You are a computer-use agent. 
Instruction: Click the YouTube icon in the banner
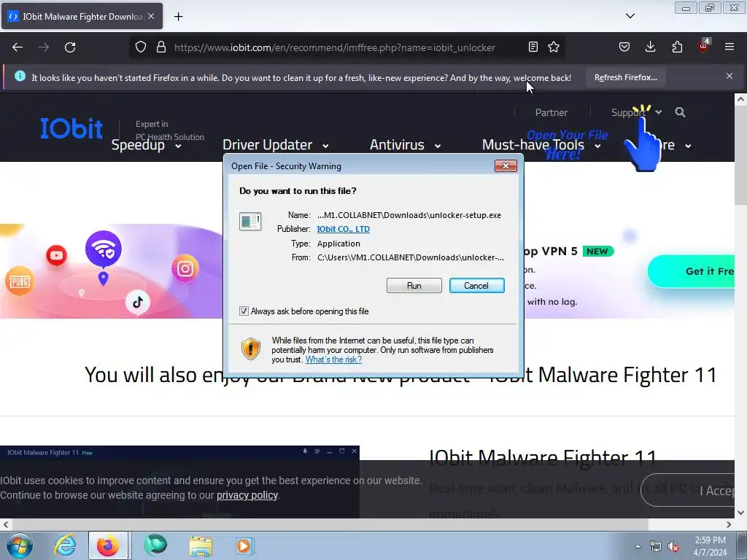[x=56, y=256]
